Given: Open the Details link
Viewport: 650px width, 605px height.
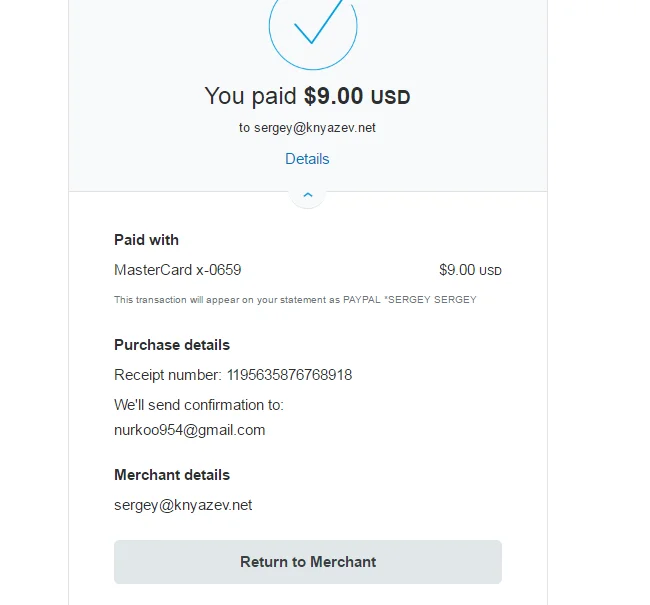Looking at the screenshot, I should [x=307, y=159].
